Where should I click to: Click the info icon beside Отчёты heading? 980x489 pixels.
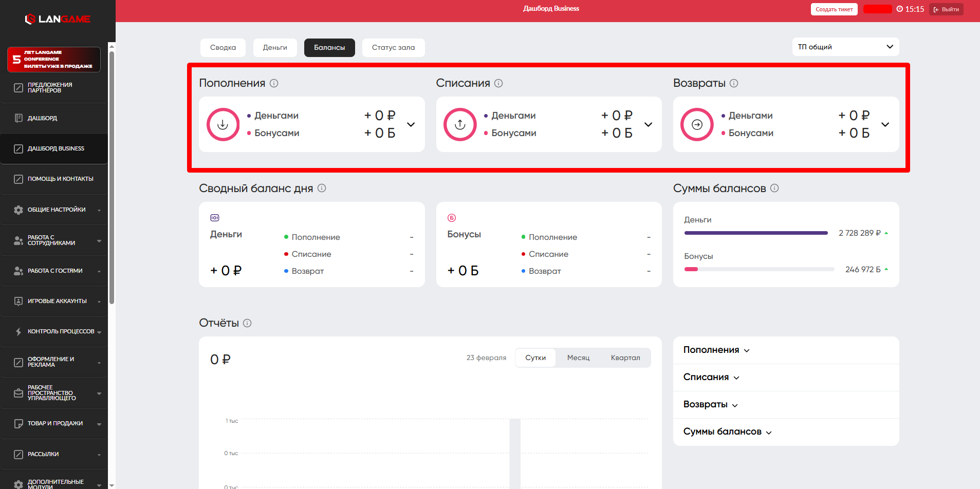pos(247,323)
